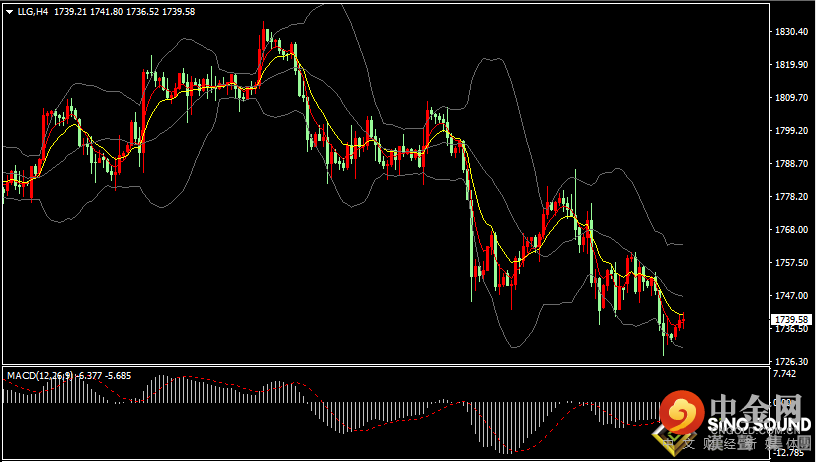Image resolution: width=816 pixels, height=462 pixels.
Task: Select the 1799.20 price axis label
Action: [x=791, y=131]
